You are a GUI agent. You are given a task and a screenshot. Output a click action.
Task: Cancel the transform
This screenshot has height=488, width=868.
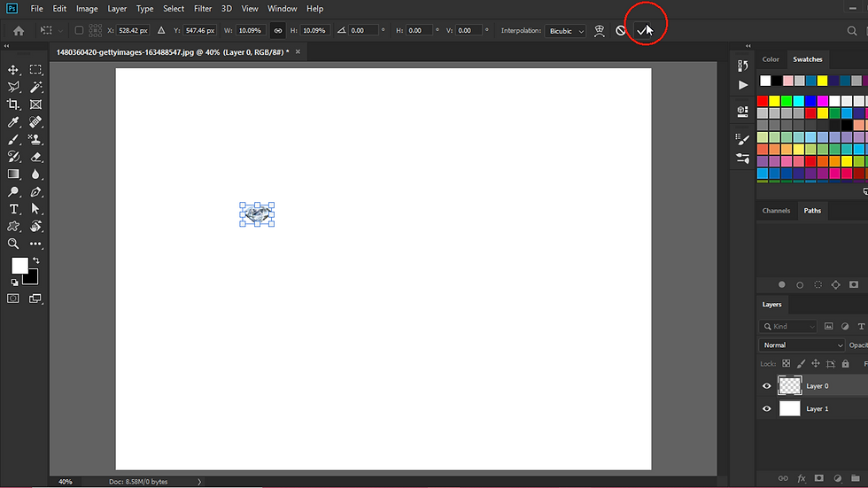(621, 31)
